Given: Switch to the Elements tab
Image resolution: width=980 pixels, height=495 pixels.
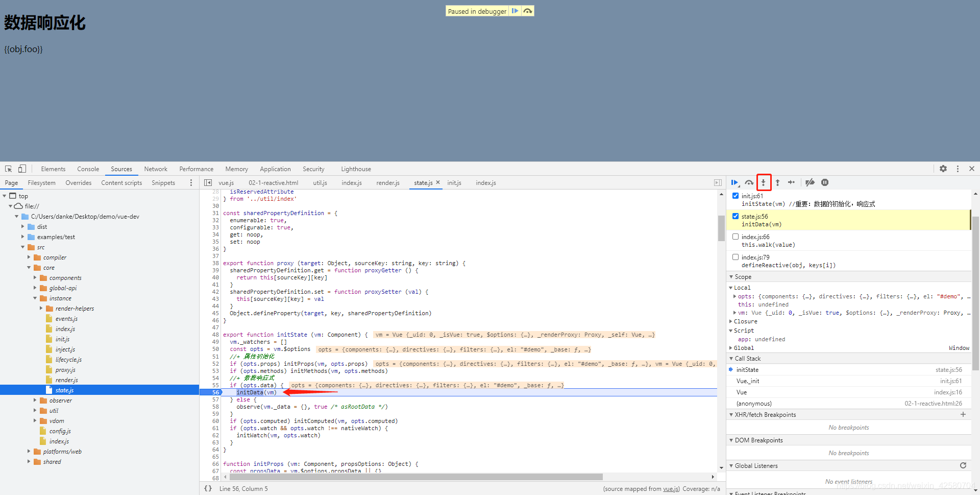Looking at the screenshot, I should coord(53,169).
